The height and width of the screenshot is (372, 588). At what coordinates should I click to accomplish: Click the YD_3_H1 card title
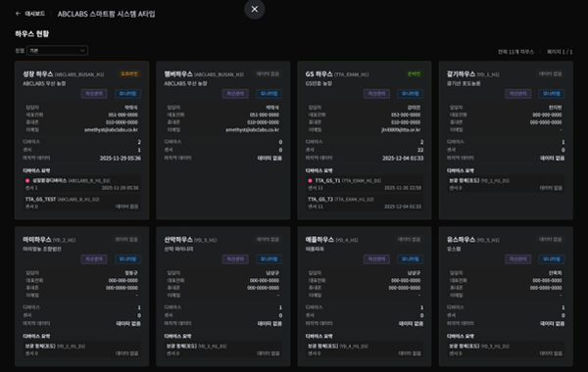pyautogui.click(x=178, y=240)
